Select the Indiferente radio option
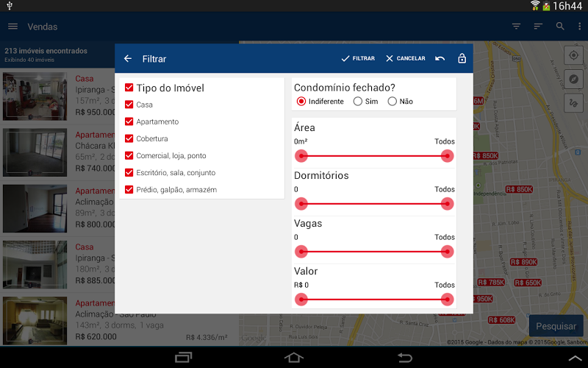This screenshot has width=588, height=368. click(301, 102)
